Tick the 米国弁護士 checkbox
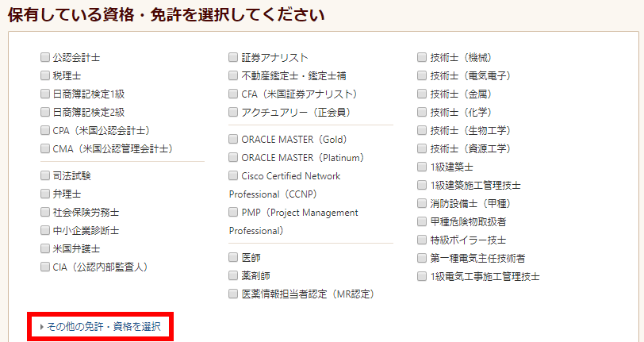The height and width of the screenshot is (342, 644). click(45, 248)
